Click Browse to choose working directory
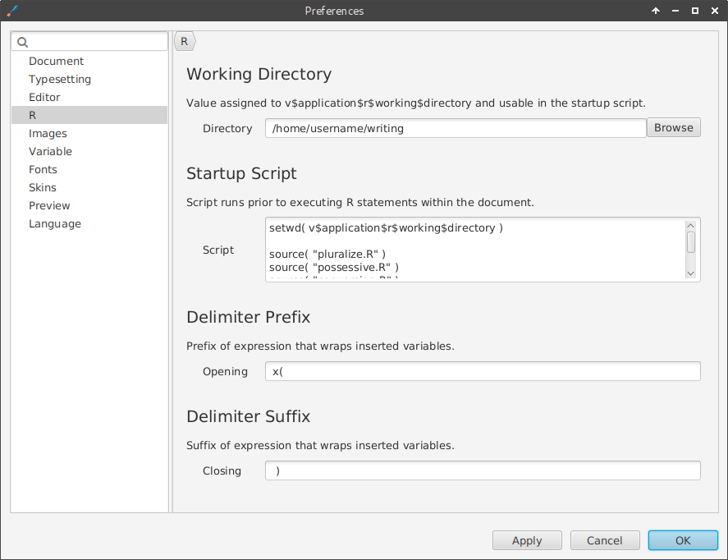 click(x=673, y=127)
